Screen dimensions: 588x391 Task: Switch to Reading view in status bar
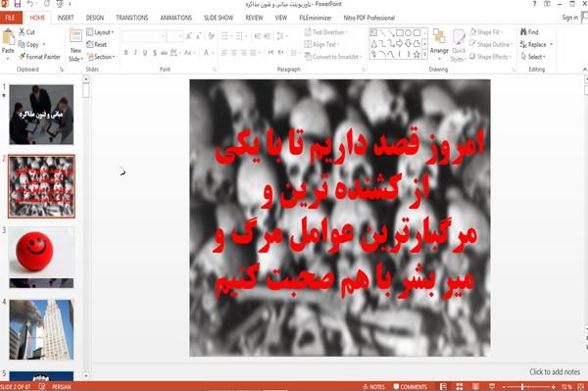[x=475, y=386]
